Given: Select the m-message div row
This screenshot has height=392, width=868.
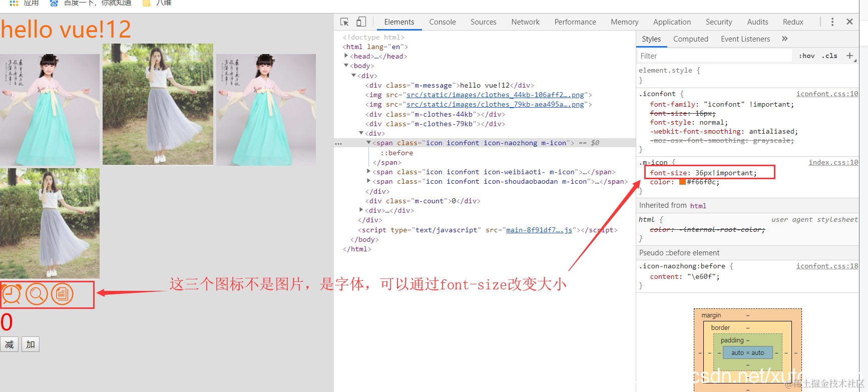Looking at the screenshot, I should (450, 85).
